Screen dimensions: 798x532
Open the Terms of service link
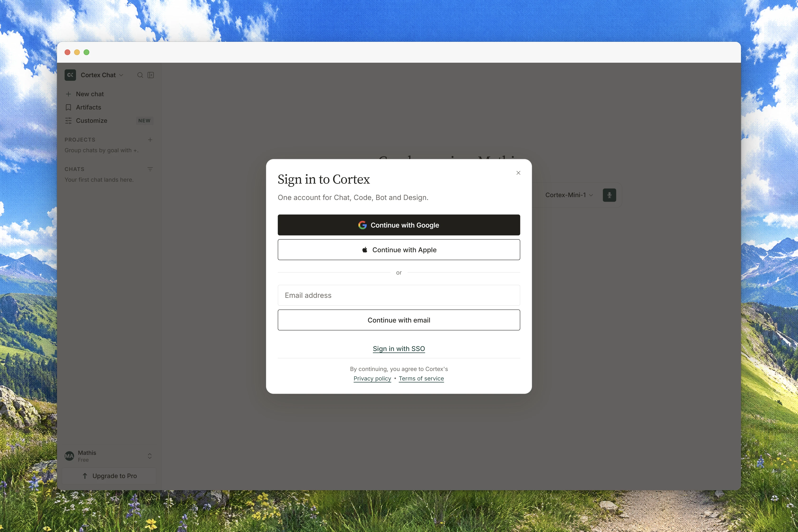[421, 378]
